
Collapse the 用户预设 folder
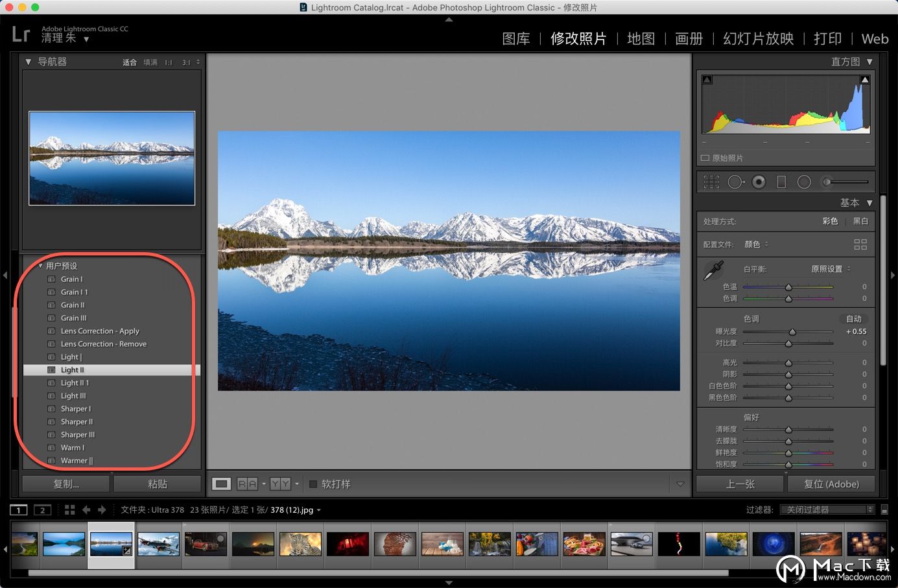click(x=40, y=266)
